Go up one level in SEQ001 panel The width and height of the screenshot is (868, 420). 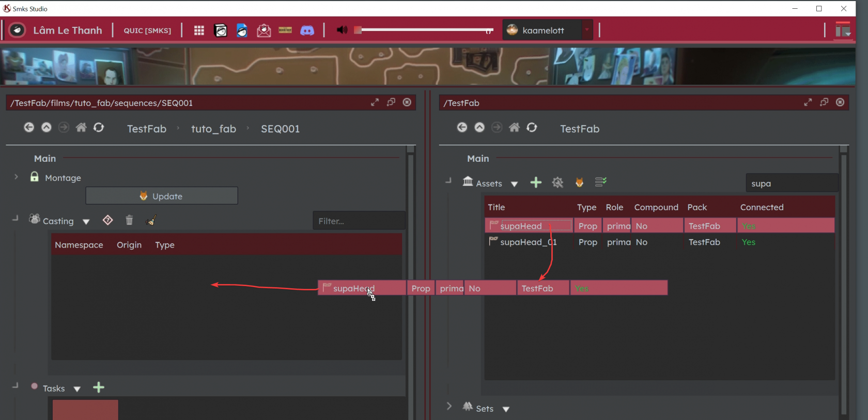47,127
